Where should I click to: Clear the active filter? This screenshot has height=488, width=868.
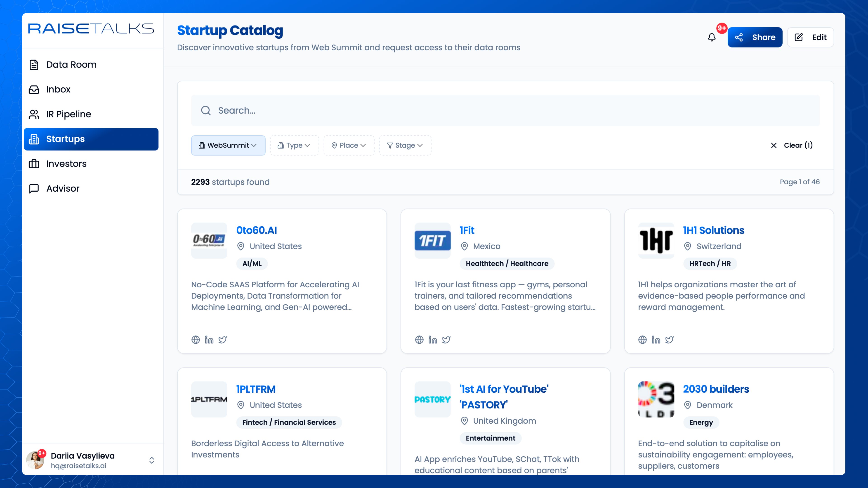[x=792, y=145]
